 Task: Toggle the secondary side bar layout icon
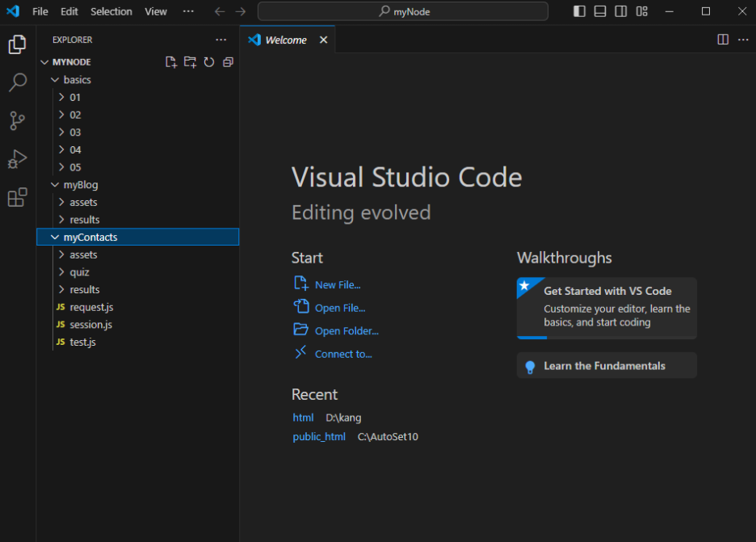coord(621,11)
